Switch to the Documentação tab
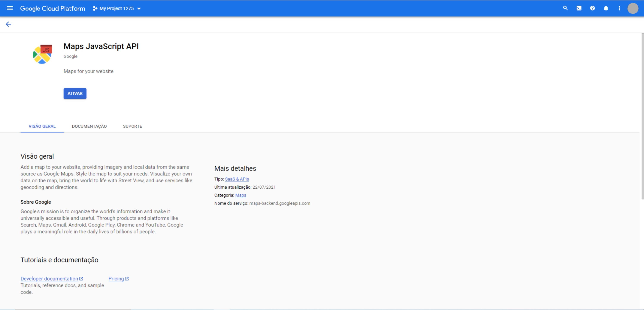The width and height of the screenshot is (644, 310). [89, 126]
